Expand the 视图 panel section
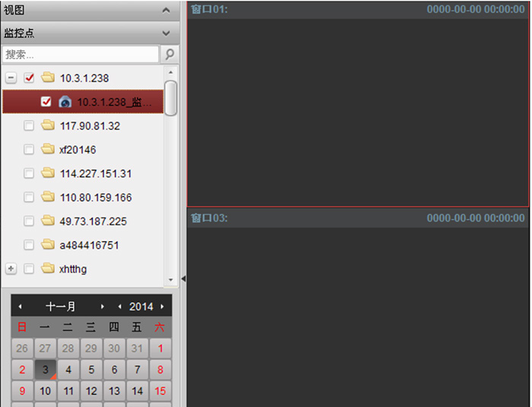Viewport: 532px width, 407px height. (x=166, y=11)
